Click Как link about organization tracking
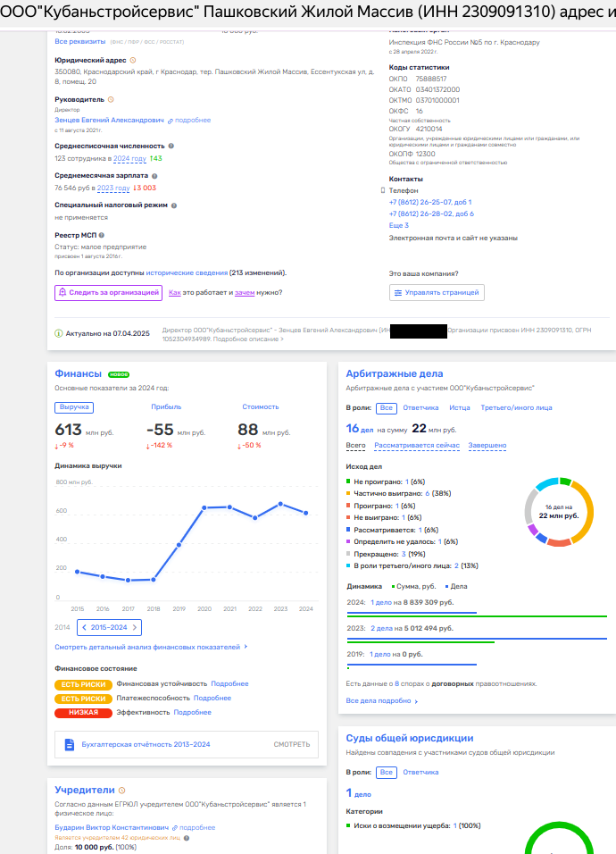616x854 pixels. (x=175, y=293)
